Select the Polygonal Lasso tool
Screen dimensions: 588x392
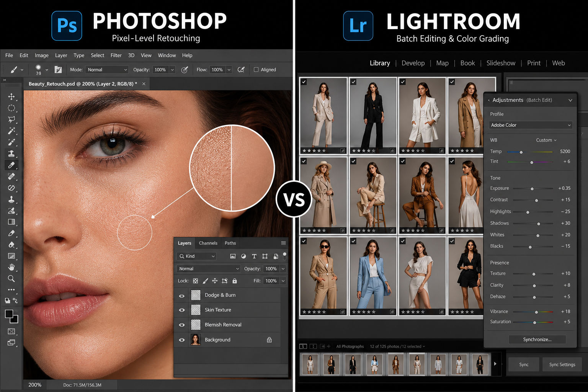[11, 119]
